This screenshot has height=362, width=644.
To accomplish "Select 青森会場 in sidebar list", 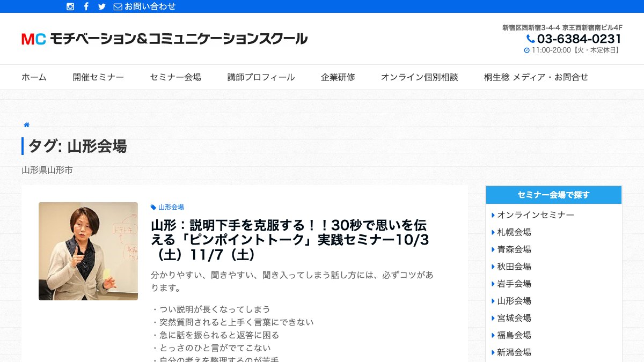I will click(x=514, y=249).
